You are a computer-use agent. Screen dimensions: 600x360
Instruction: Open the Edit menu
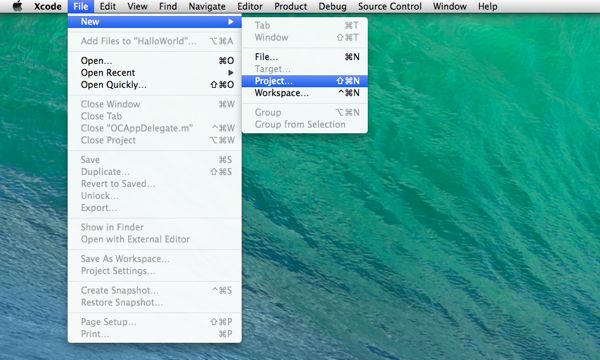click(108, 7)
